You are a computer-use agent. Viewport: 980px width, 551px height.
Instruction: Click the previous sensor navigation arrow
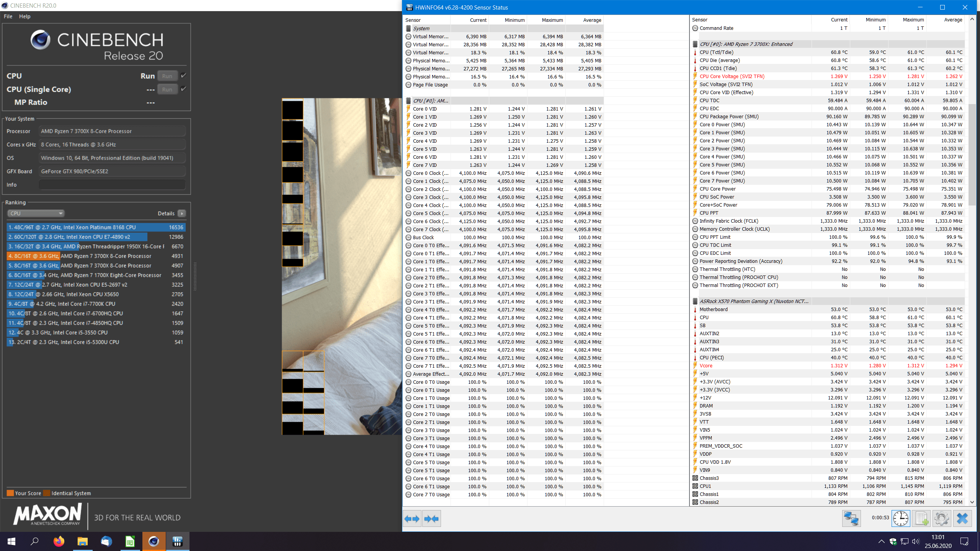click(413, 519)
